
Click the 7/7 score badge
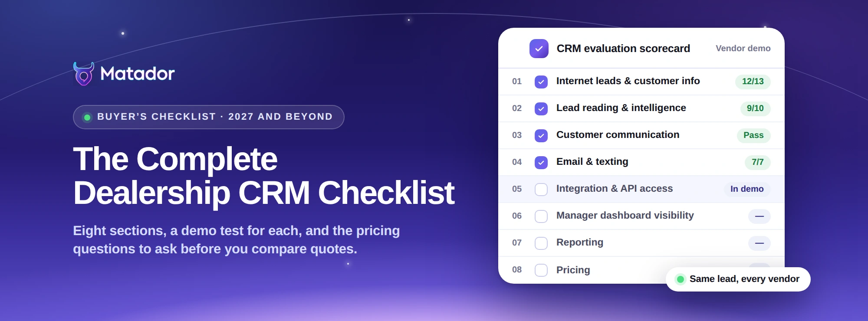tap(758, 162)
